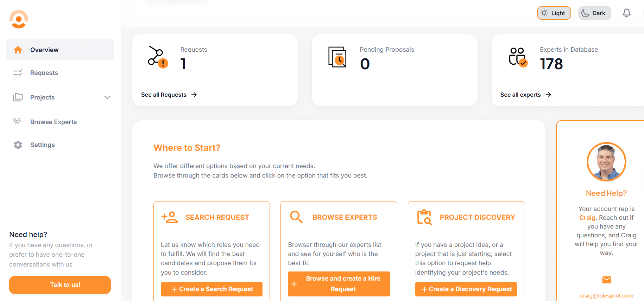
Task: Open Browse Experts in the sidebar
Action: (x=53, y=122)
